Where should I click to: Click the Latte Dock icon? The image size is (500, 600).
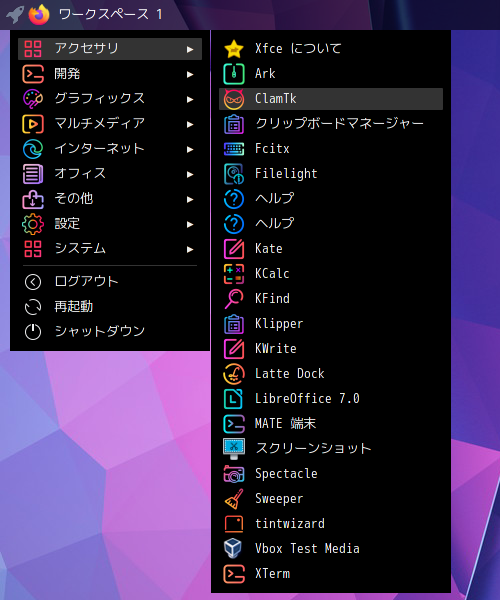(x=234, y=374)
